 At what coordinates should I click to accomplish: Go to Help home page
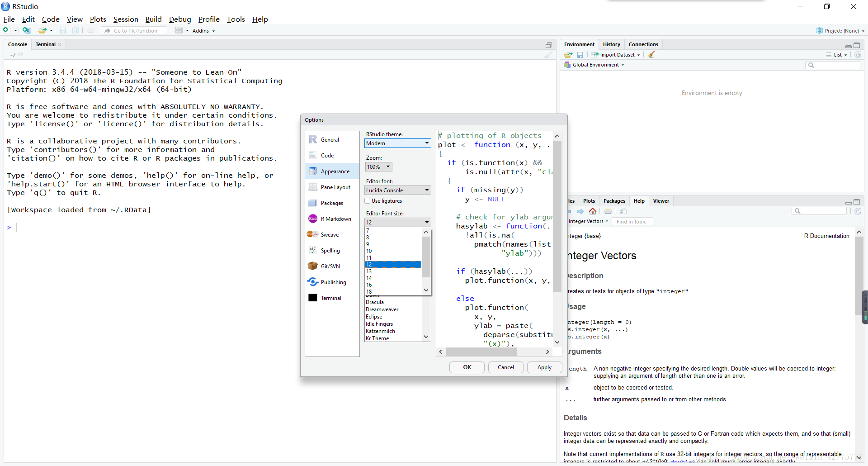[x=593, y=211]
